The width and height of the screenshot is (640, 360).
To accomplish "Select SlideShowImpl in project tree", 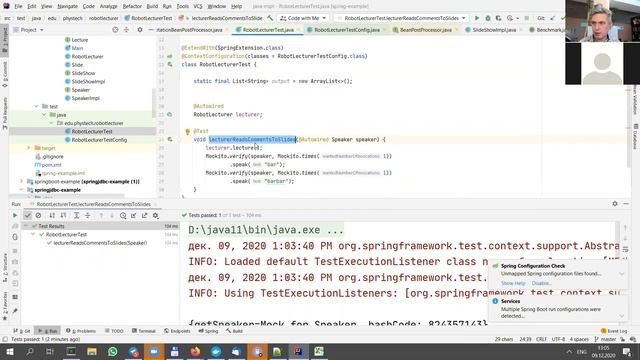I will point(88,81).
